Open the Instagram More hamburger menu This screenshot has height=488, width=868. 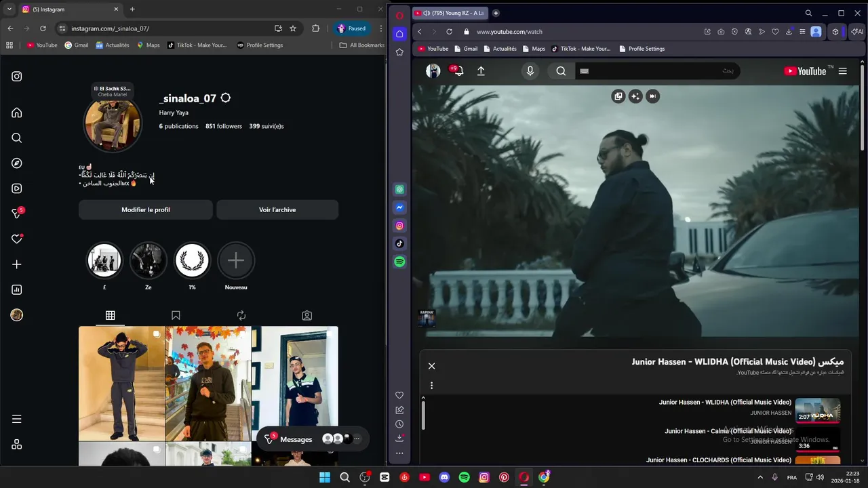tap(17, 419)
